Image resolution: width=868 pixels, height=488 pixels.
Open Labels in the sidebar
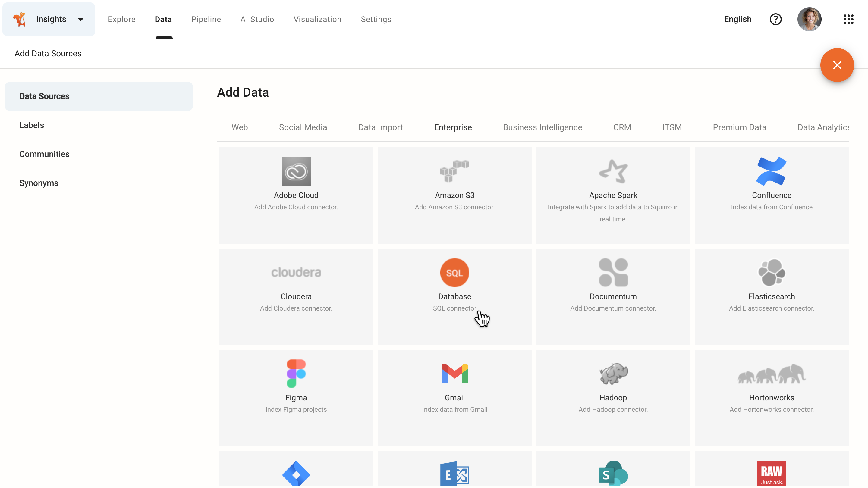(32, 125)
